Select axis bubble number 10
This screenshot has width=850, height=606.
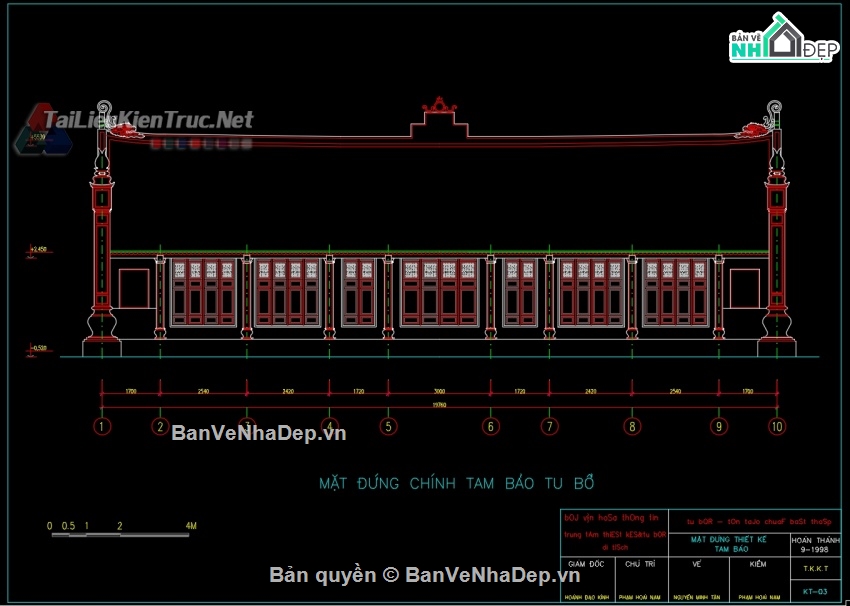tap(778, 427)
